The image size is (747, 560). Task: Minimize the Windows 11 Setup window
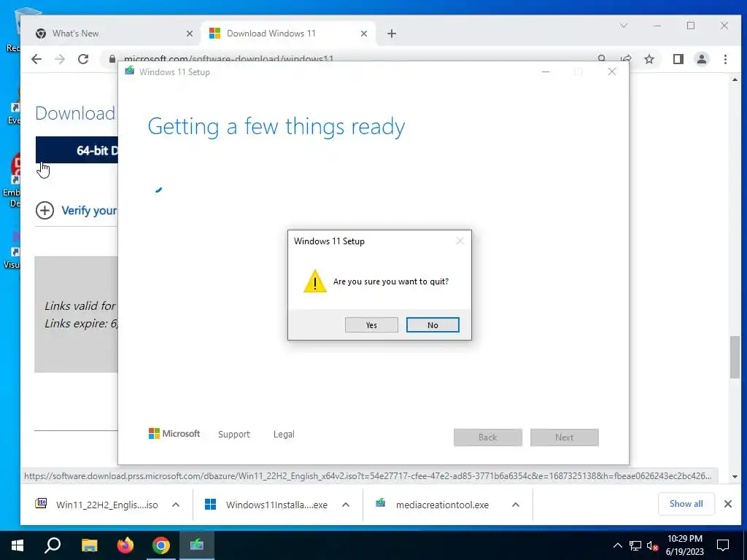coord(546,72)
